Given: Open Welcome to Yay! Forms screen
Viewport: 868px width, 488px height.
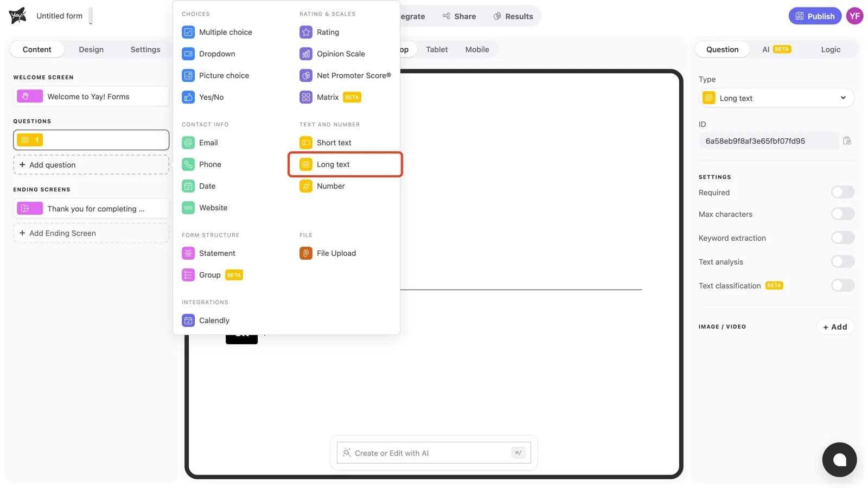Looking at the screenshot, I should tap(91, 97).
